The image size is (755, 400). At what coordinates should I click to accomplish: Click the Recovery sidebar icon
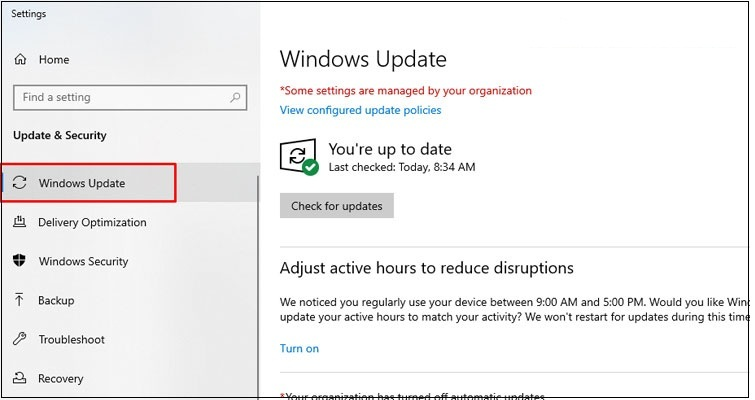20,379
